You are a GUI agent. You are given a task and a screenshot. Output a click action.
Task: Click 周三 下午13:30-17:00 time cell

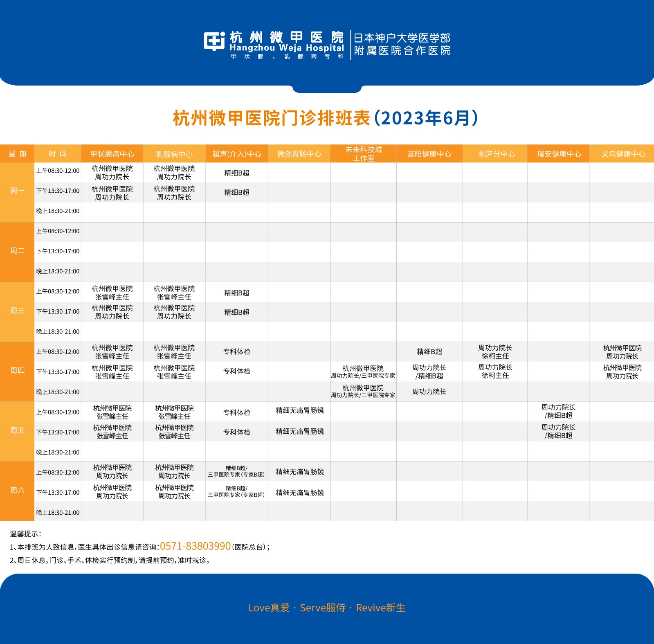coord(58,312)
